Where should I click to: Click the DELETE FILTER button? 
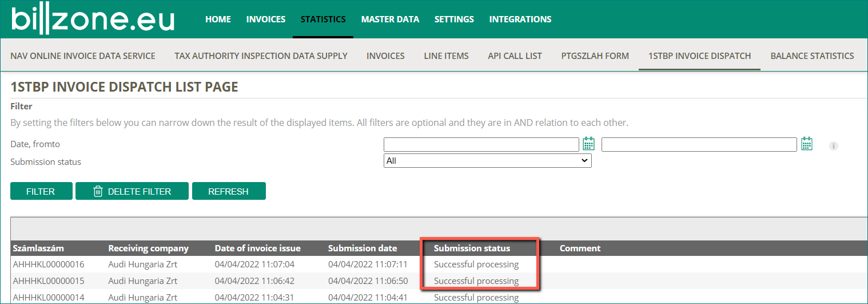tap(132, 191)
